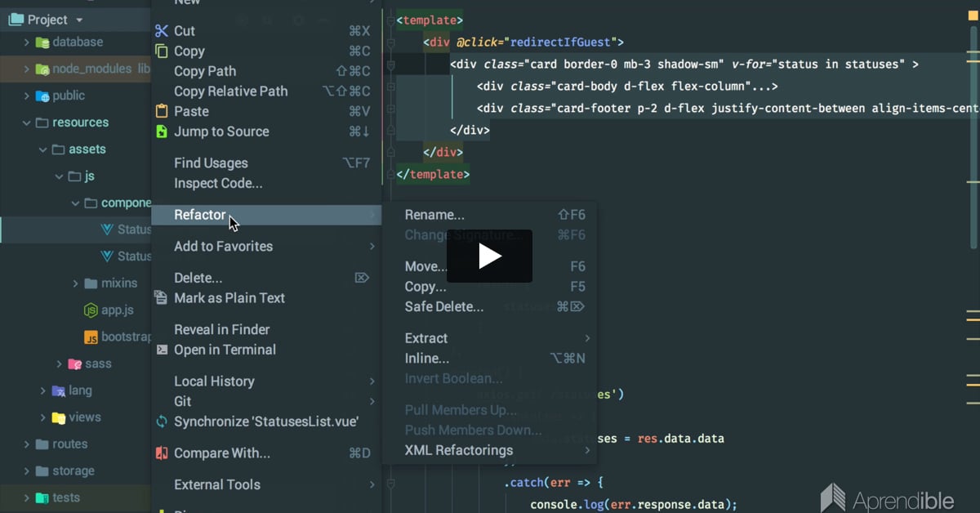The image size is (980, 513).
Task: Open the Add to Favorites submenu
Action: tap(267, 247)
